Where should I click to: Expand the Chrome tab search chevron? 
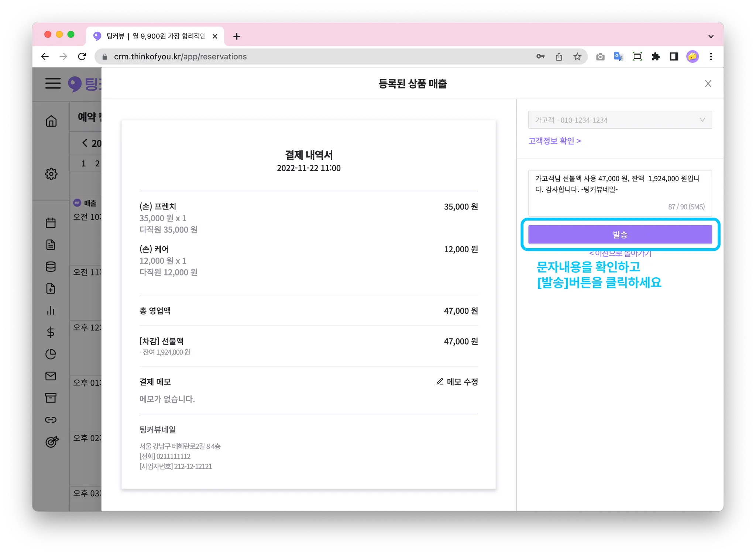tap(711, 36)
